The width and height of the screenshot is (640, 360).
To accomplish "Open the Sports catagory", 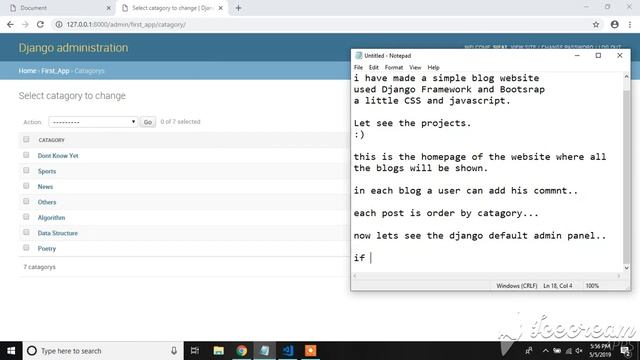I will point(47,171).
